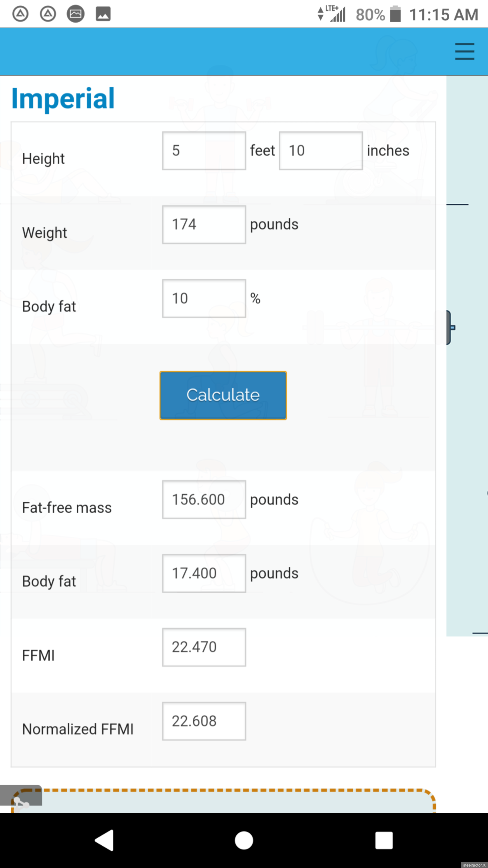This screenshot has width=488, height=868.
Task: Tap the battery icon in status bar
Action: (395, 14)
